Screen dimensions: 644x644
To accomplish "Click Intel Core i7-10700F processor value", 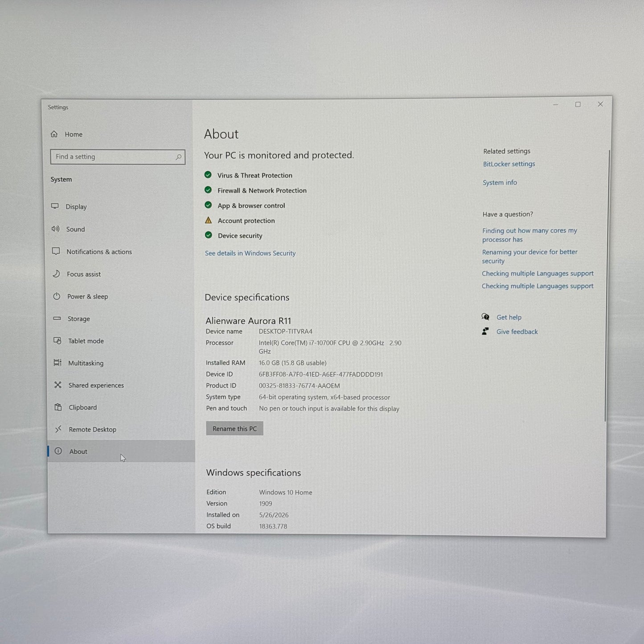I will pyautogui.click(x=330, y=347).
